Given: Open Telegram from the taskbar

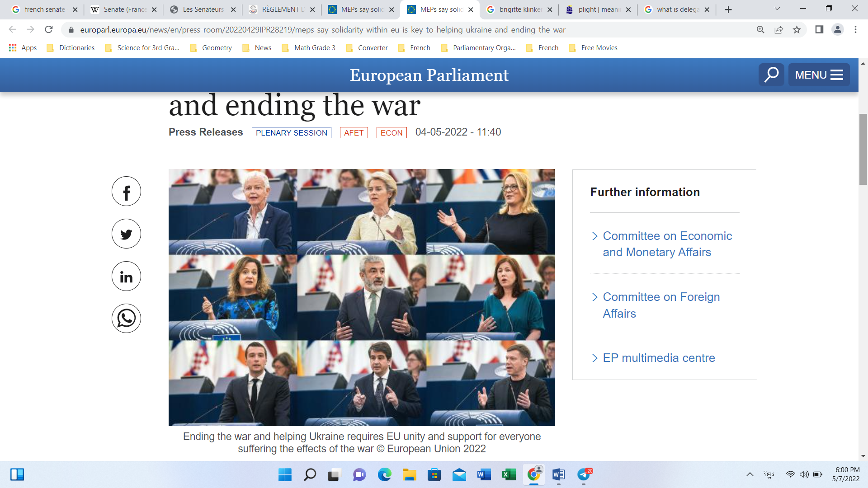Looking at the screenshot, I should [584, 474].
